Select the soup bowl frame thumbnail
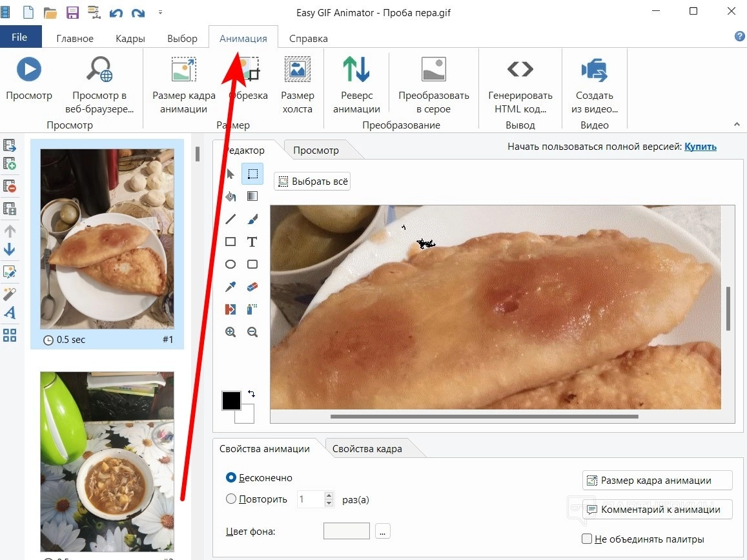 [107, 461]
